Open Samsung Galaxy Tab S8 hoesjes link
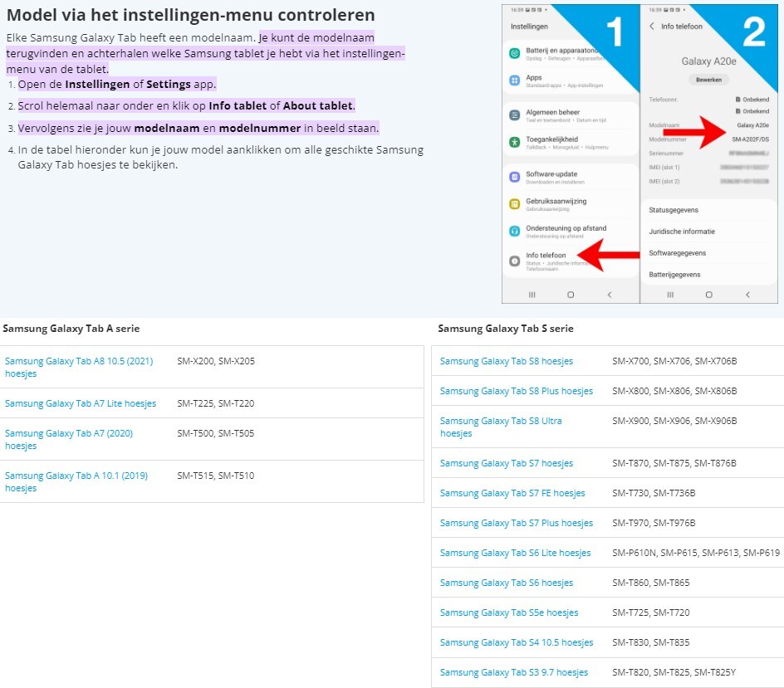 pos(507,361)
